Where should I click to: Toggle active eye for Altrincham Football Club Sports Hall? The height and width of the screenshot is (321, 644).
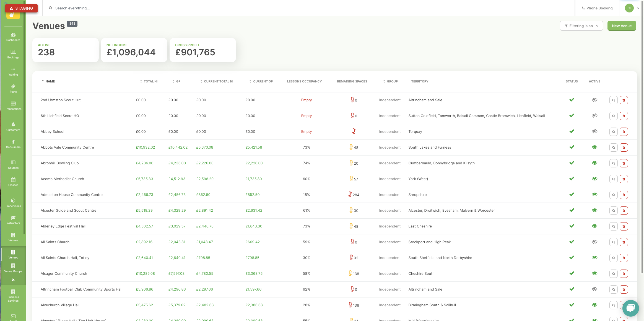tap(594, 289)
